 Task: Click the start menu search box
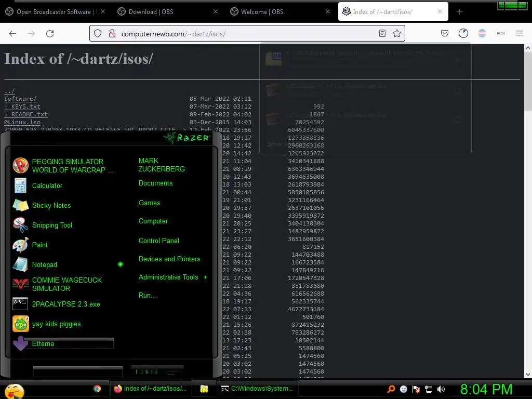tap(78, 371)
